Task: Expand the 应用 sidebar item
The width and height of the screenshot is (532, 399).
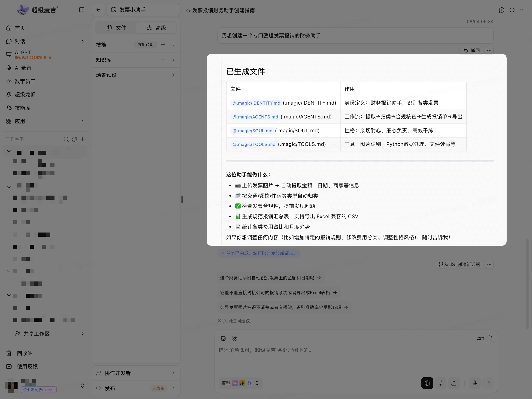Action: [82, 121]
